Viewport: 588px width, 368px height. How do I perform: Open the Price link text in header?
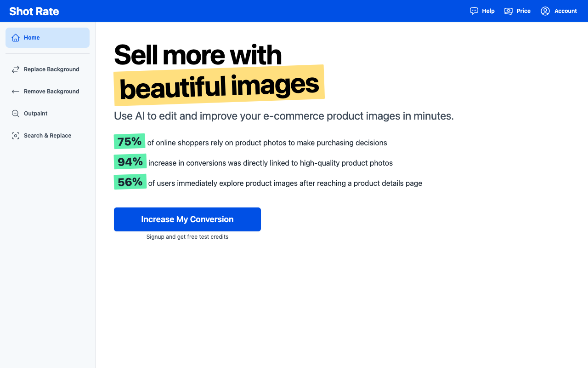[x=524, y=11]
